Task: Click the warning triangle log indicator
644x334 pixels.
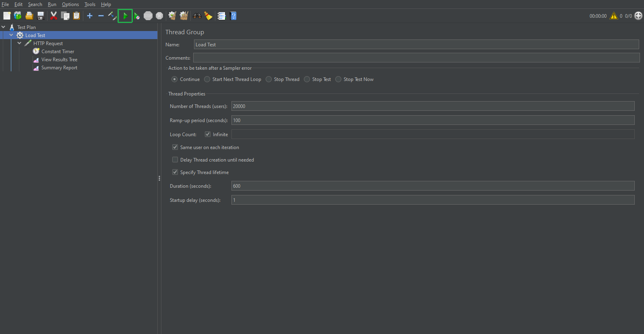Action: (x=614, y=16)
